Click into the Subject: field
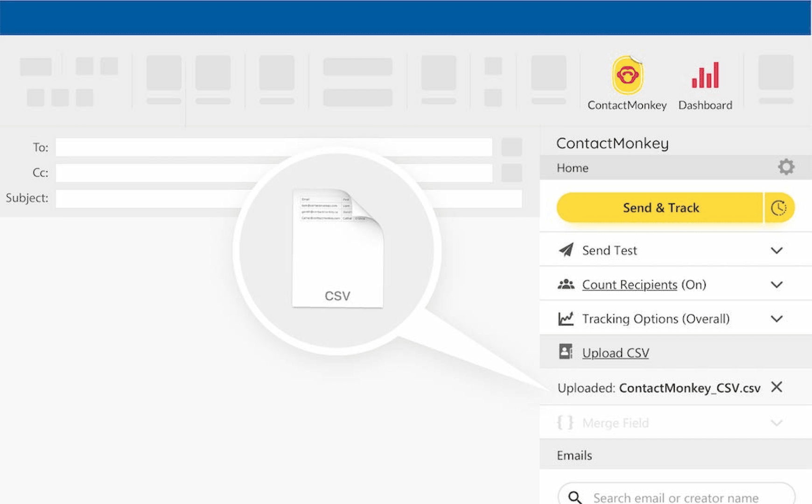 [x=289, y=198]
